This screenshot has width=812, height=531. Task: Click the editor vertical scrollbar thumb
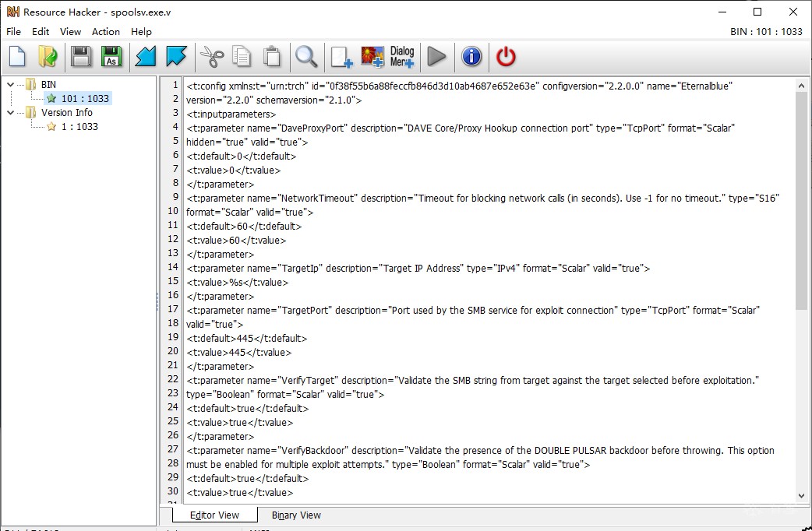[x=801, y=202]
